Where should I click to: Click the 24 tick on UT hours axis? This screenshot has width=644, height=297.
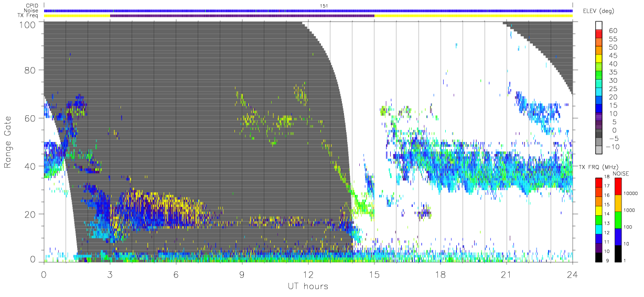pyautogui.click(x=572, y=274)
